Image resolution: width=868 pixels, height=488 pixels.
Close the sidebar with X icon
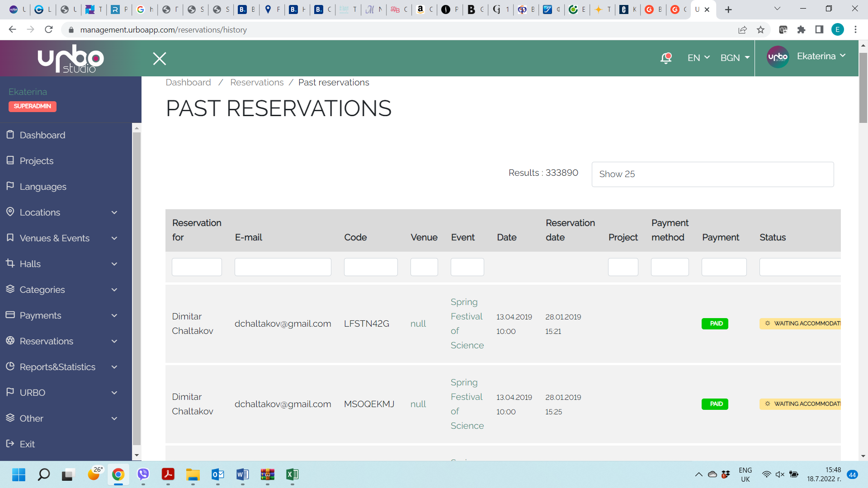160,59
